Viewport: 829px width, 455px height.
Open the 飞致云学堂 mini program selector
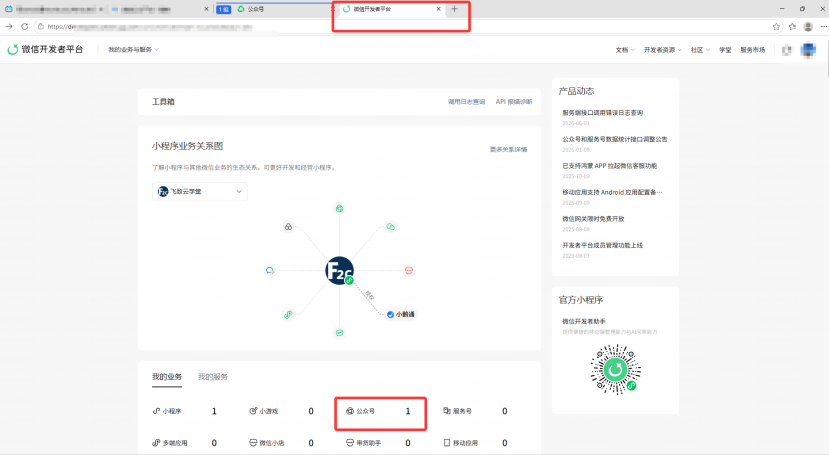[x=200, y=191]
